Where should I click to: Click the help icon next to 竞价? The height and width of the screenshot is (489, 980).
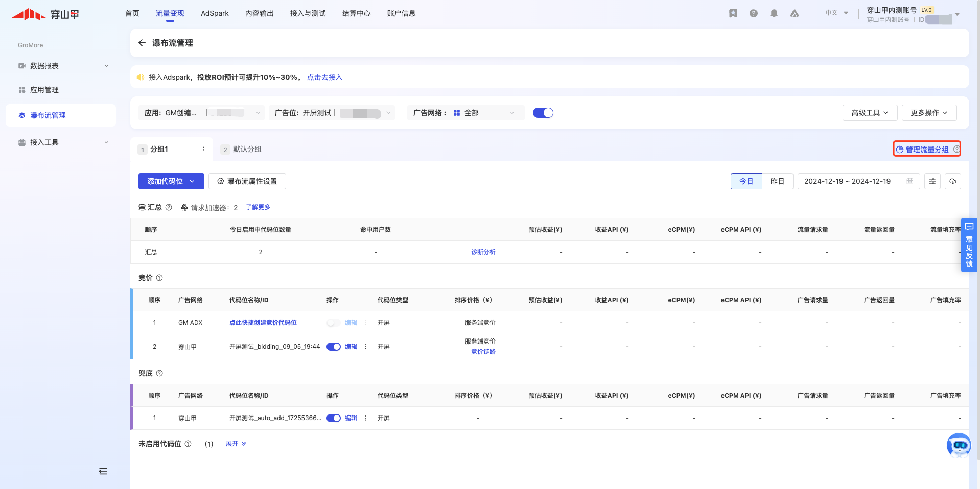(x=159, y=278)
